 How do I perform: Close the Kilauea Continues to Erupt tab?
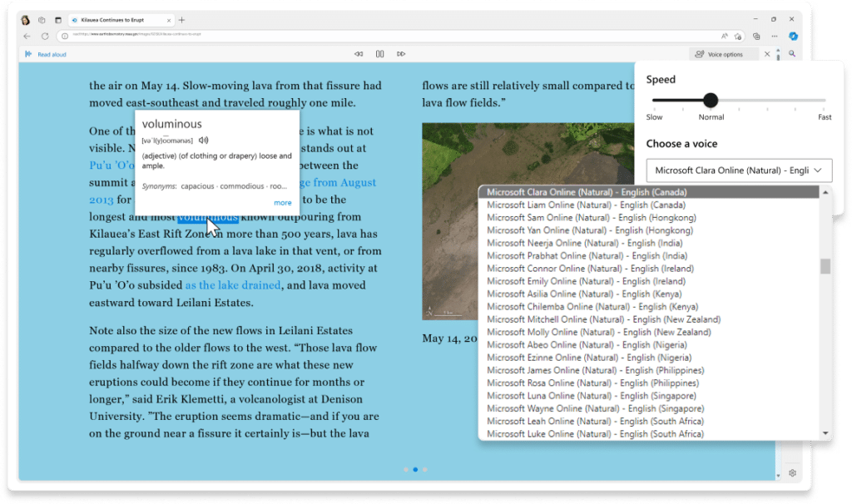(x=168, y=20)
